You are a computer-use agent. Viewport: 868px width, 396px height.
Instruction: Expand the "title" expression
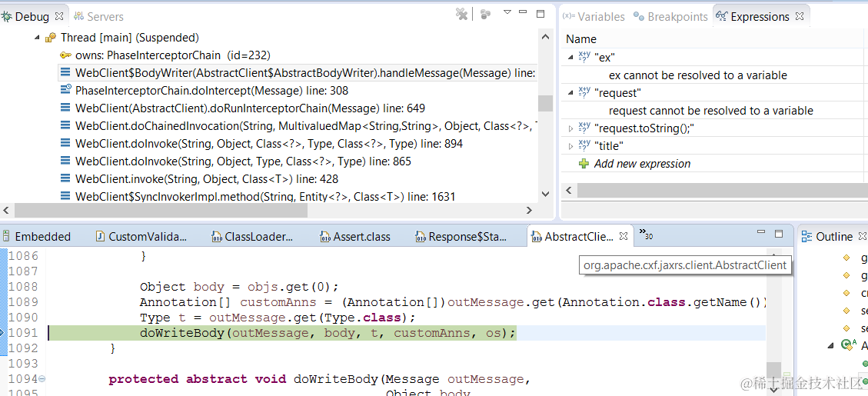(571, 146)
